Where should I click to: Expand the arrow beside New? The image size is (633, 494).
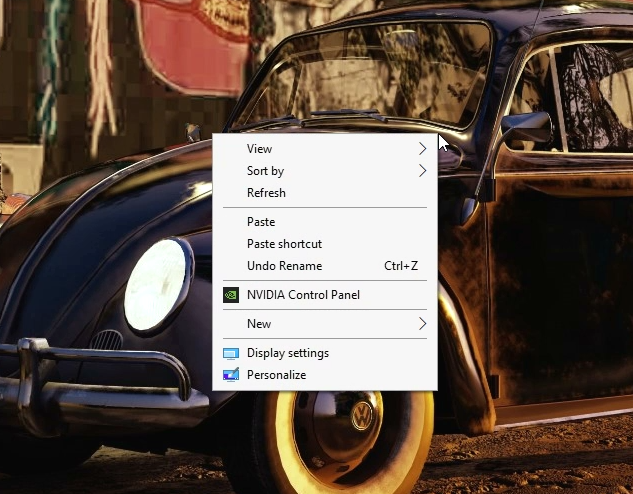click(x=422, y=324)
